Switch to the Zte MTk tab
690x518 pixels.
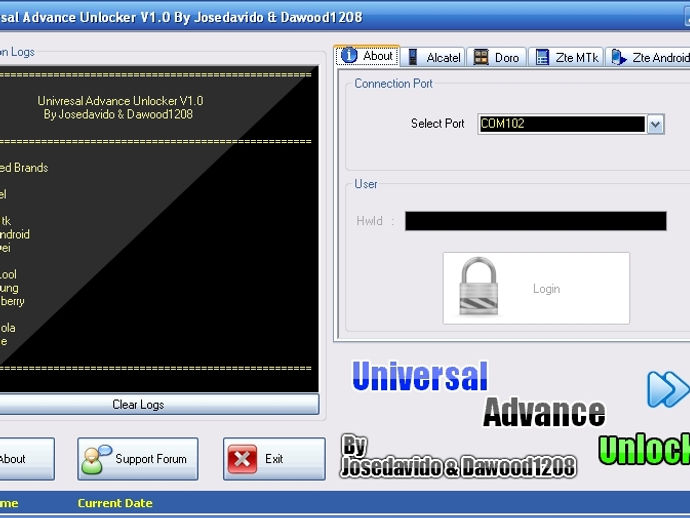[x=566, y=57]
